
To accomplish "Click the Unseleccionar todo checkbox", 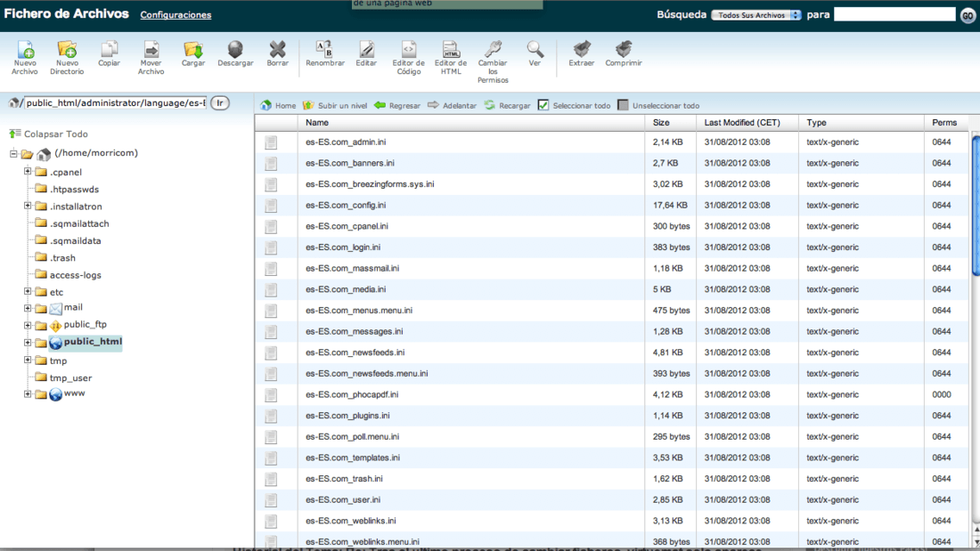I will pyautogui.click(x=623, y=105).
